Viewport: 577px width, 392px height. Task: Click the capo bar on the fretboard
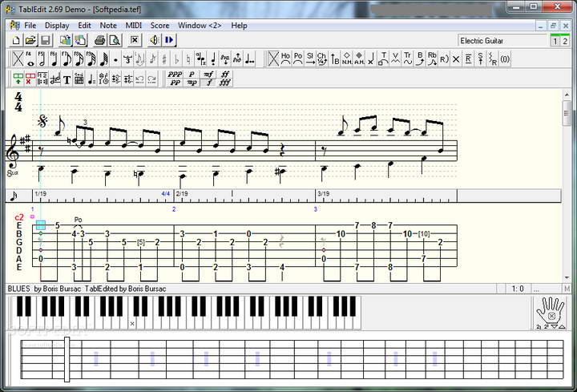click(67, 360)
